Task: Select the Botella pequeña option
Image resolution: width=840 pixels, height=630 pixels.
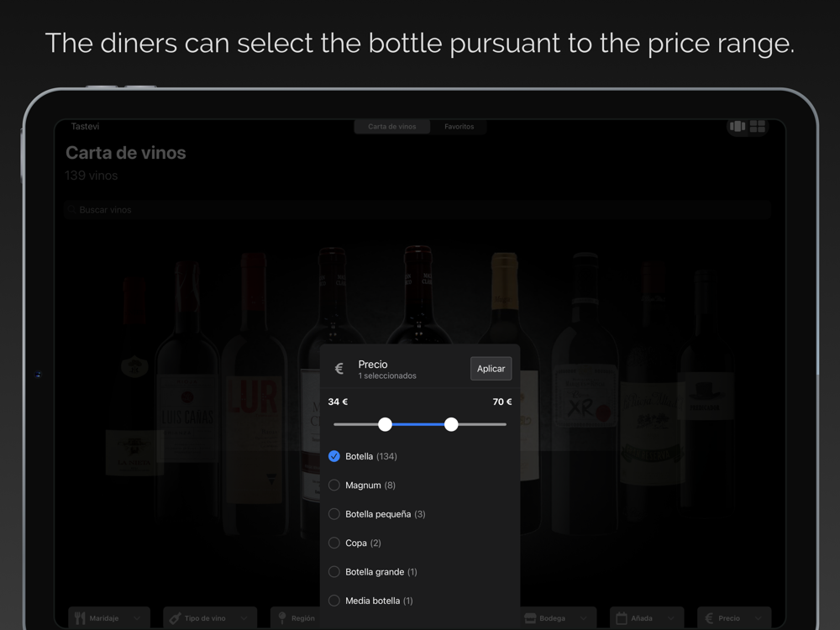Action: (x=376, y=514)
